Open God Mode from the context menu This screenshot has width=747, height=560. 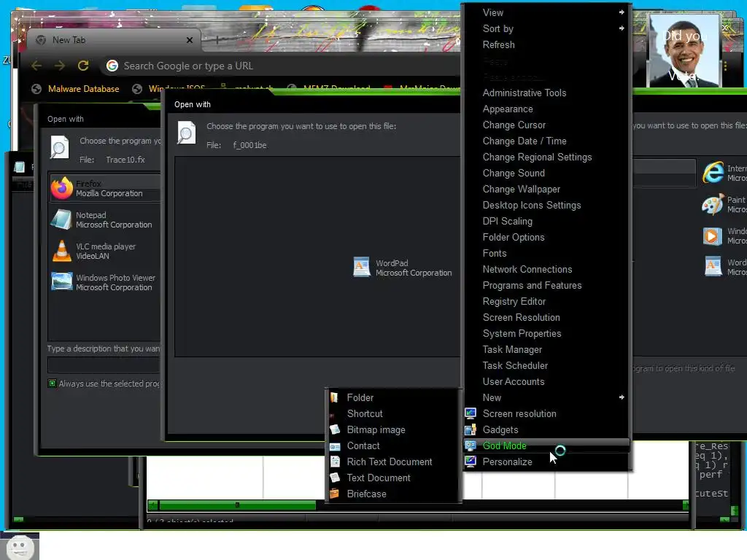[546, 446]
